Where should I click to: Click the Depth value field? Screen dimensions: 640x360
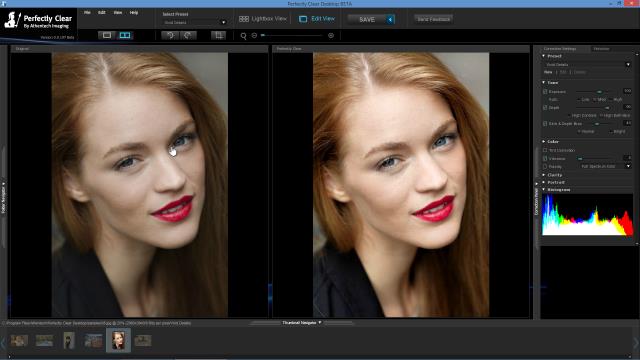pos(627,107)
